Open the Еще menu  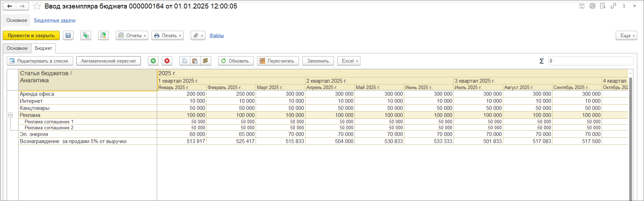626,35
